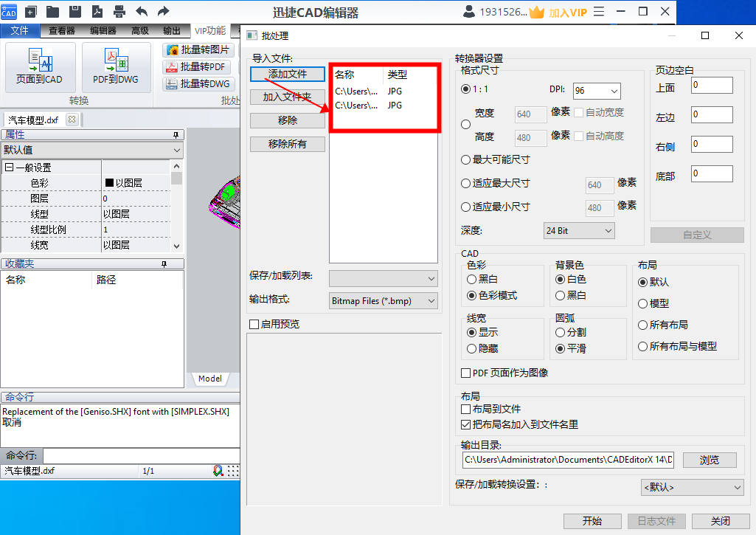Click the 输出目录 path field
756x535 pixels.
pos(568,460)
